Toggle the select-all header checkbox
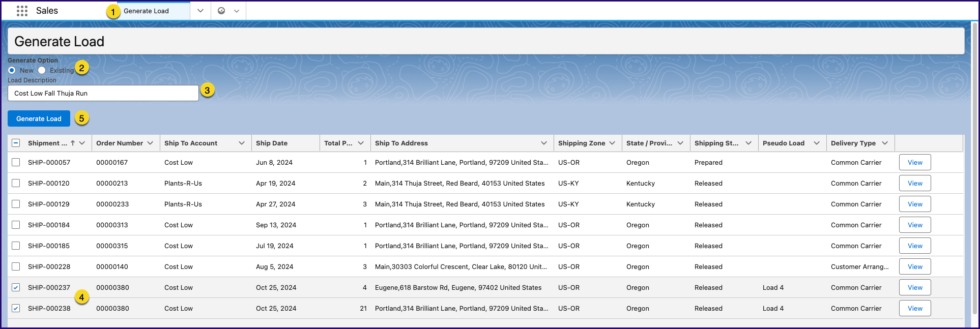Image resolution: width=980 pixels, height=329 pixels. 16,143
